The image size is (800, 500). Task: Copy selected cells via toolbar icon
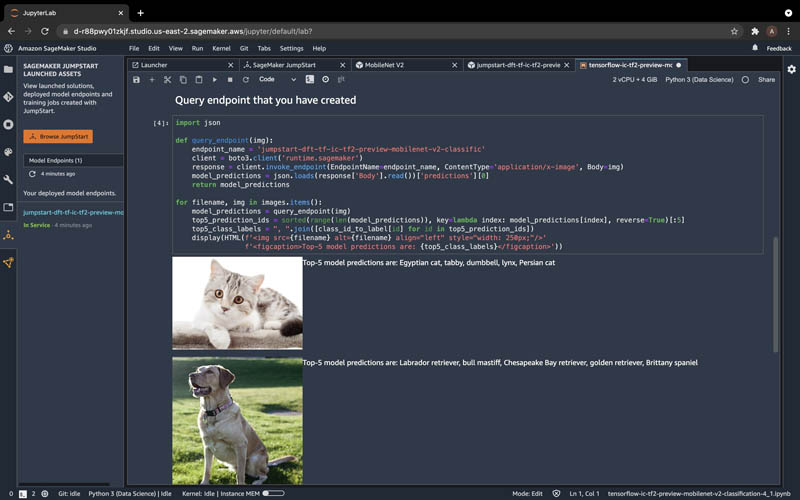tap(183, 80)
